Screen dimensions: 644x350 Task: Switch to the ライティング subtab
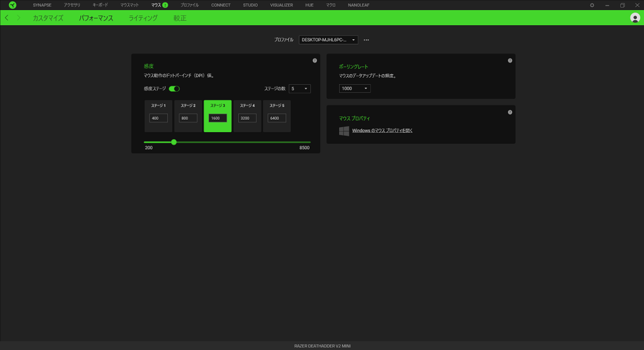pos(143,18)
